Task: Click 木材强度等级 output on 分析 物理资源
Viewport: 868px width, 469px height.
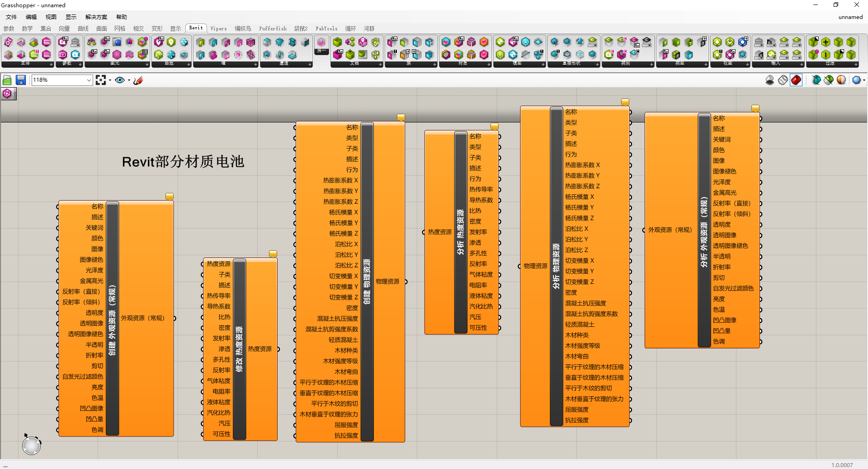Action: click(x=583, y=346)
